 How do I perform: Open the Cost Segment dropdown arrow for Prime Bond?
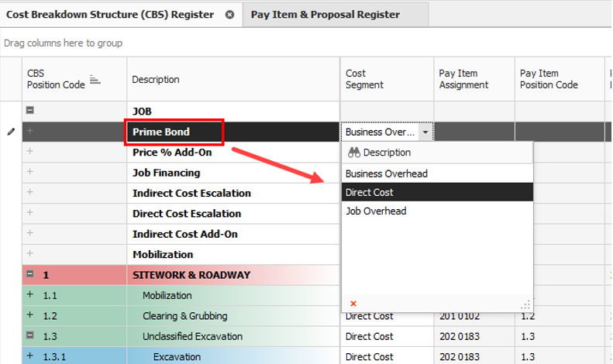[425, 132]
